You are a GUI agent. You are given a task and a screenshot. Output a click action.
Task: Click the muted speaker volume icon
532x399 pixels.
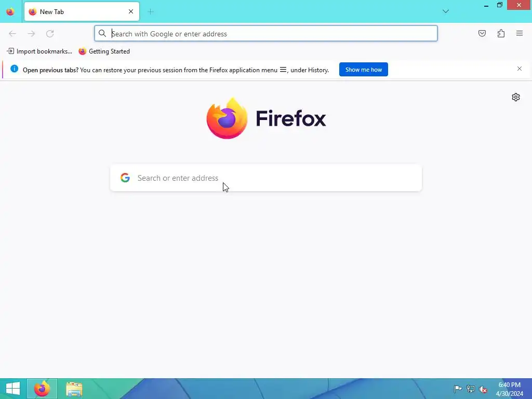pyautogui.click(x=483, y=389)
